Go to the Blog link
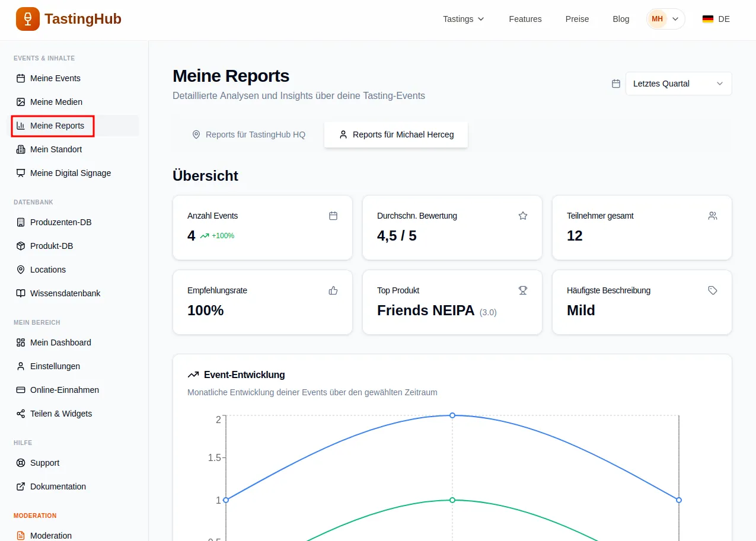This screenshot has width=756, height=541. coord(621,19)
